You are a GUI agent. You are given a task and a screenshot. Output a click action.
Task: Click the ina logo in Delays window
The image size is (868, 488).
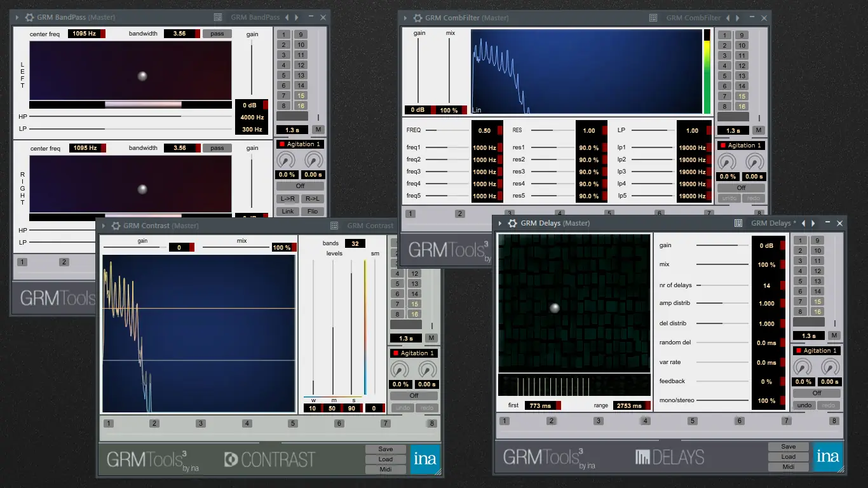[828, 456]
